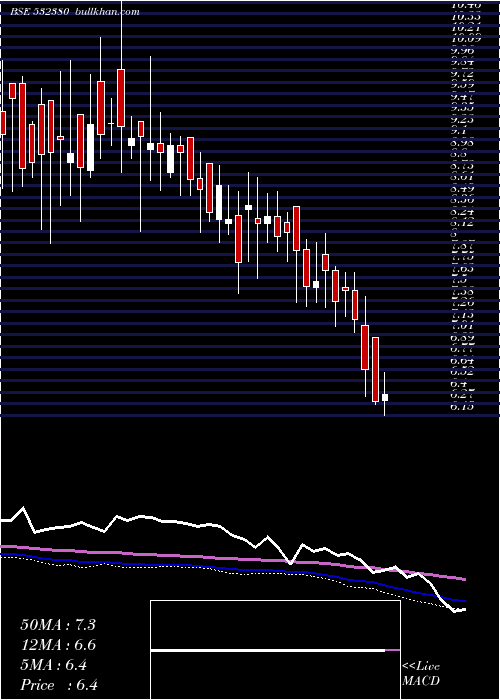Click the 5MA : 6.4 label
This screenshot has width=500, height=700.
54,665
